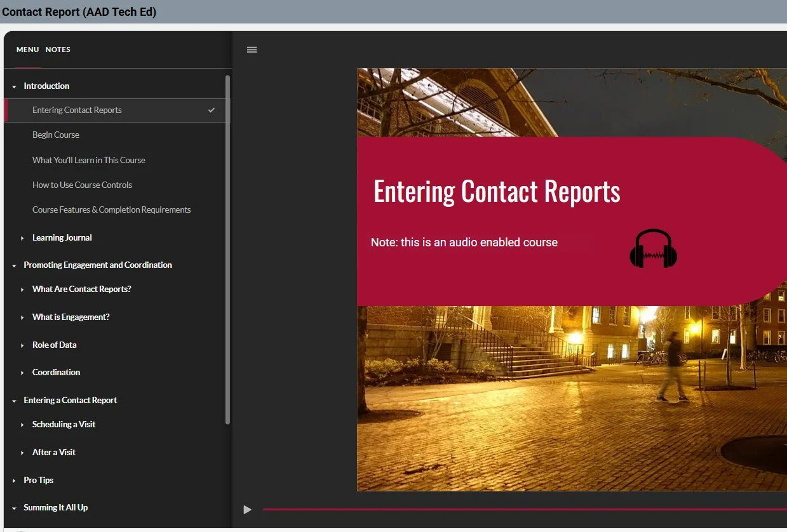This screenshot has width=787, height=532.
Task: Expand the Pro Tips section arrow
Action: tap(15, 481)
